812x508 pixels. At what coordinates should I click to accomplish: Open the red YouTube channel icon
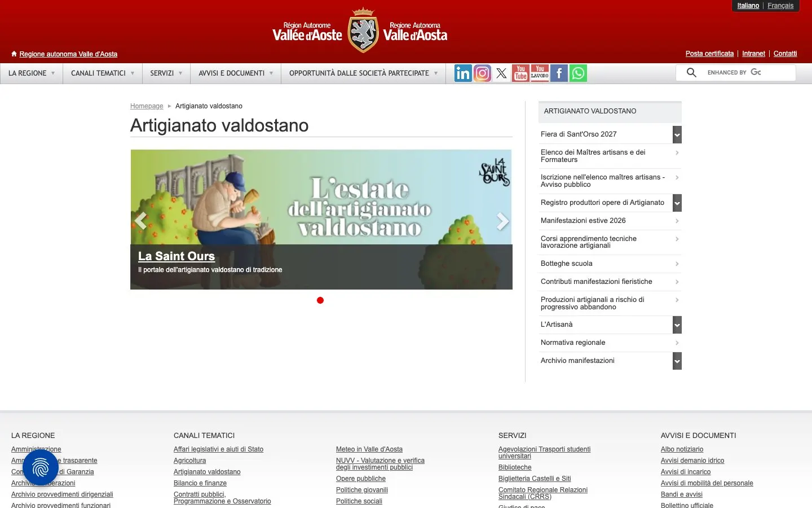point(520,73)
